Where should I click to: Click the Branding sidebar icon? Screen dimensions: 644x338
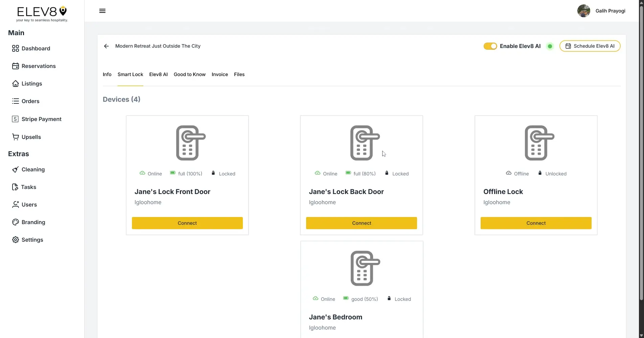click(x=15, y=222)
